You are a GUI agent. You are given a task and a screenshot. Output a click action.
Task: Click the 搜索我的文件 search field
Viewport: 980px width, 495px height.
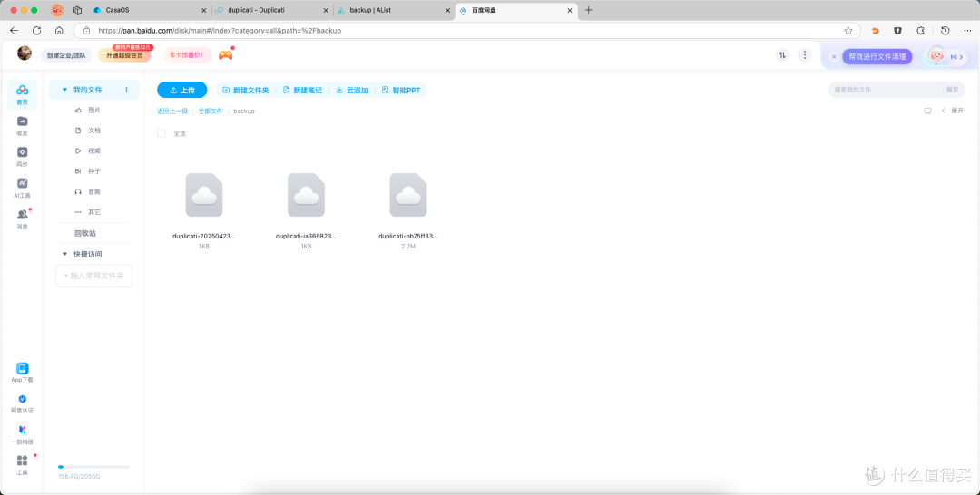(885, 90)
